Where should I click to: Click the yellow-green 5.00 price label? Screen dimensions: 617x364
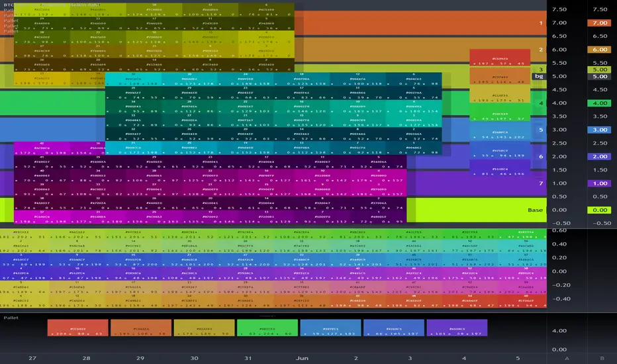(599, 69)
